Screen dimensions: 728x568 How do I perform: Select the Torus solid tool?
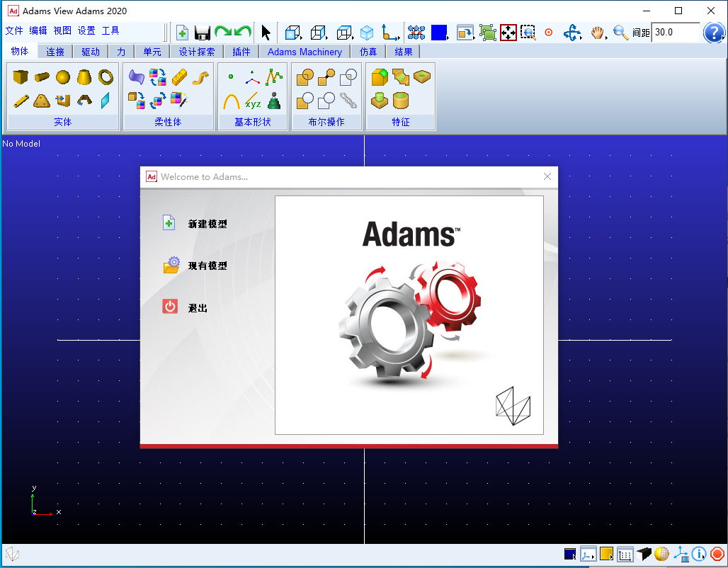[106, 77]
